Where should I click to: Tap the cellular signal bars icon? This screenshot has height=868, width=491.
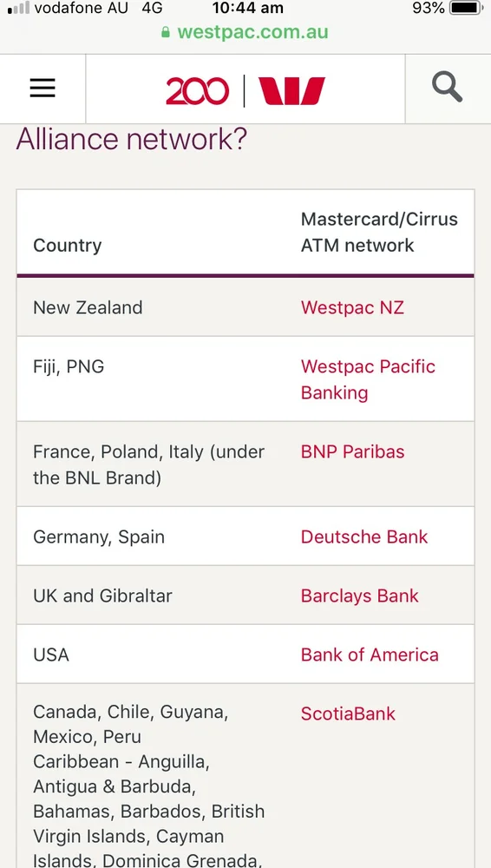[19, 9]
